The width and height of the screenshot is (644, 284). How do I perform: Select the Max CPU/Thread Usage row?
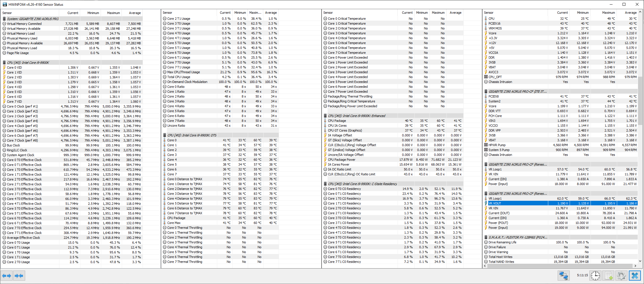point(220,72)
